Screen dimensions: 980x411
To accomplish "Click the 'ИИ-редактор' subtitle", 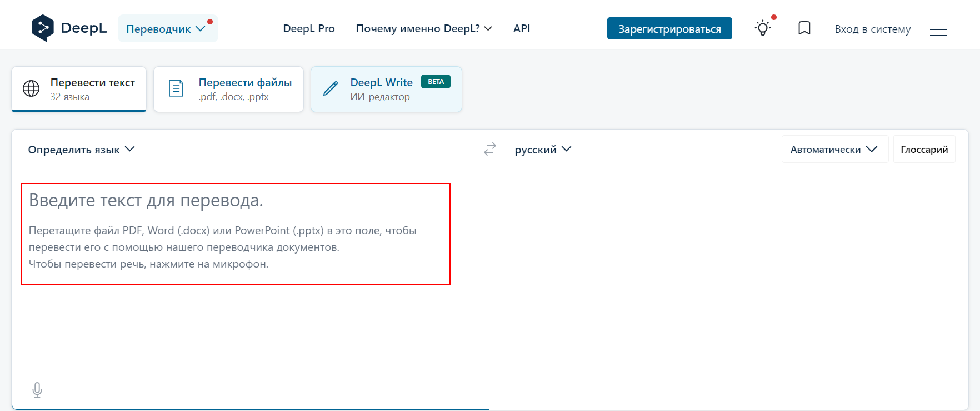I will coord(380,97).
